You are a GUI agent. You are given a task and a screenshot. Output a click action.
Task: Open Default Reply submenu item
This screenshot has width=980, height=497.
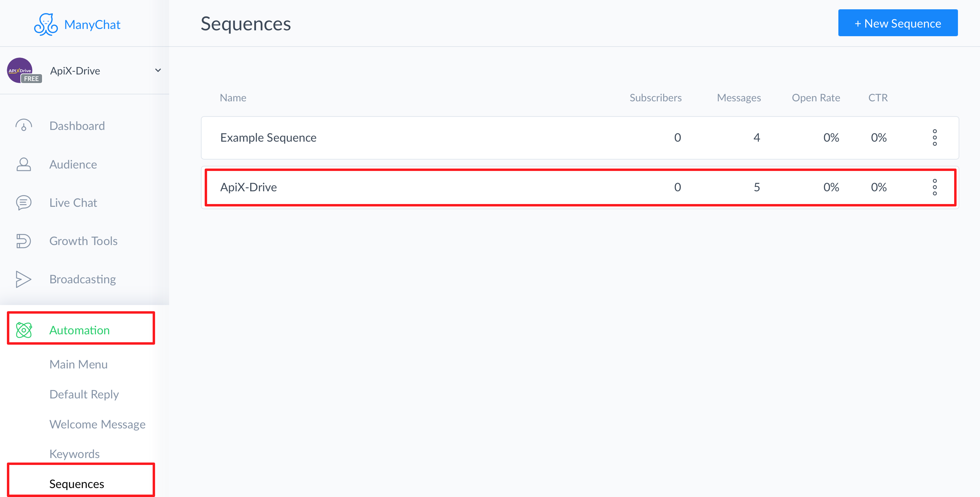click(x=84, y=394)
